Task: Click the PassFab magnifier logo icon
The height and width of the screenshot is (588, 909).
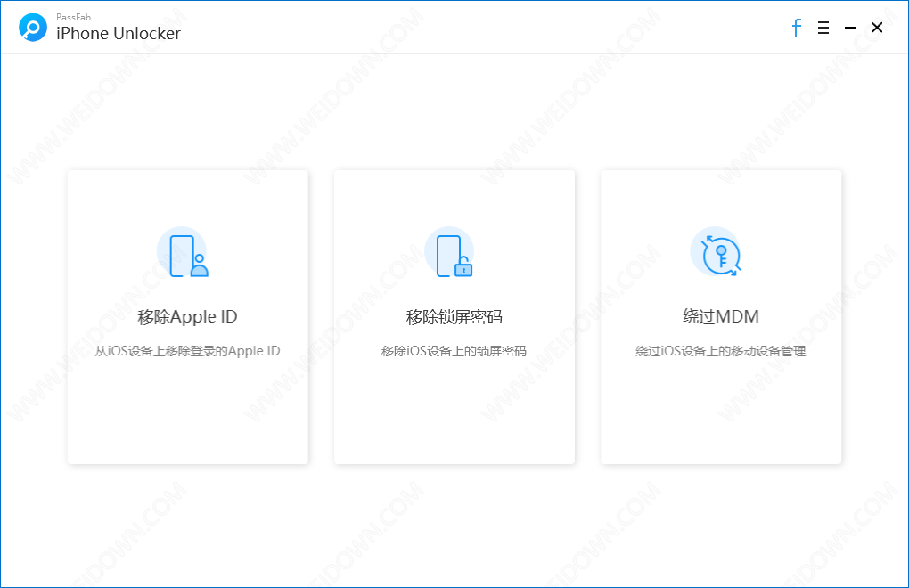Action: pyautogui.click(x=33, y=28)
